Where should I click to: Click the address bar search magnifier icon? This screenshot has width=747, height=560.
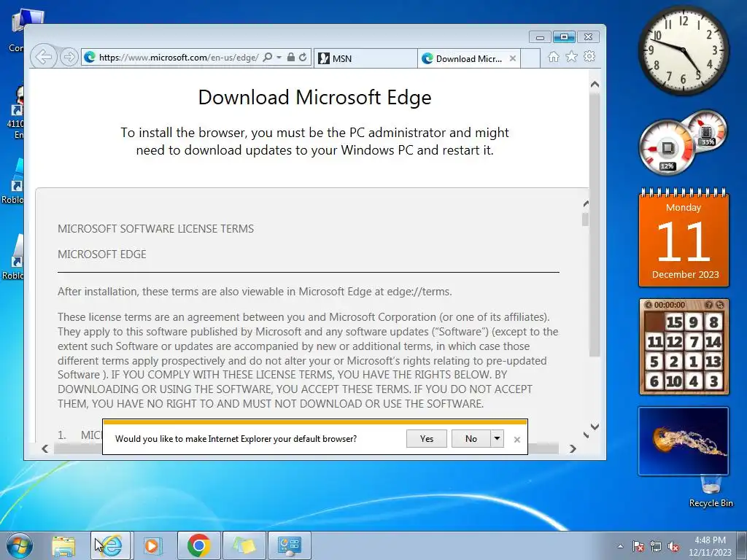(268, 57)
